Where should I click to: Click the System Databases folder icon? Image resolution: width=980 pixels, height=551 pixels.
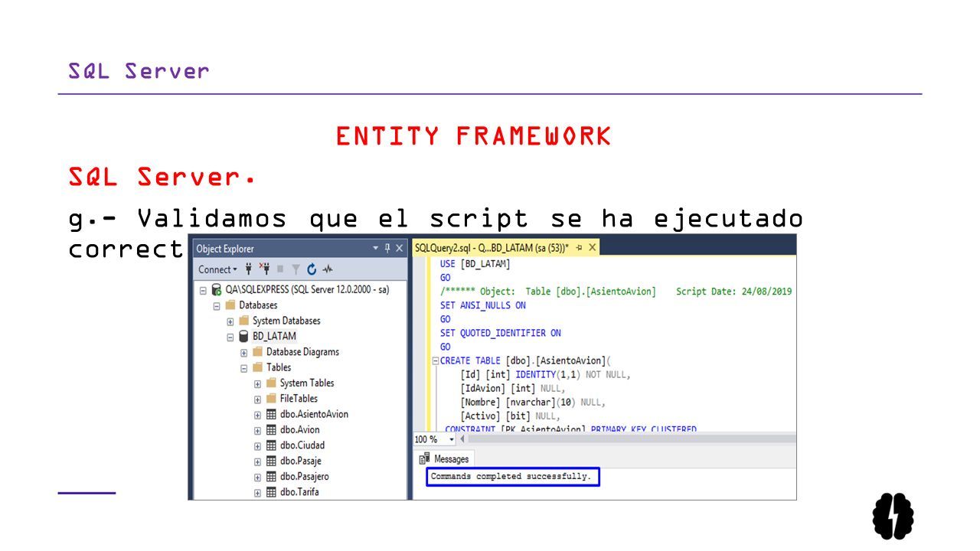[243, 321]
